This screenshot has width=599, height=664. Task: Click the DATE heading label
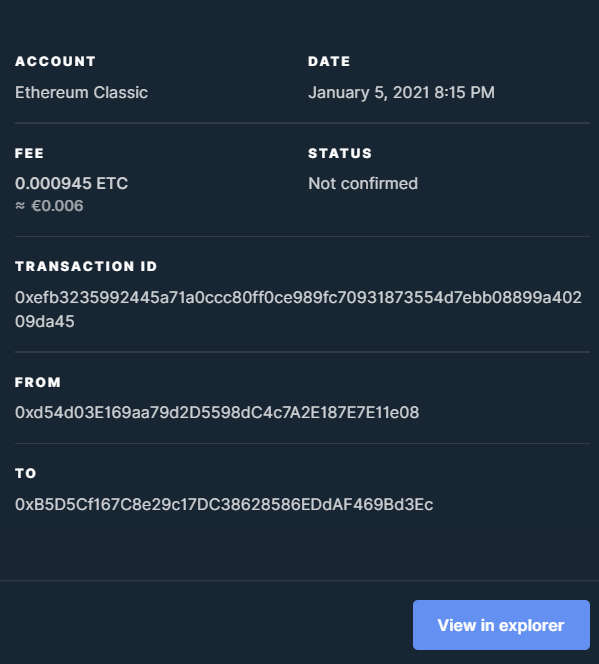click(x=329, y=61)
